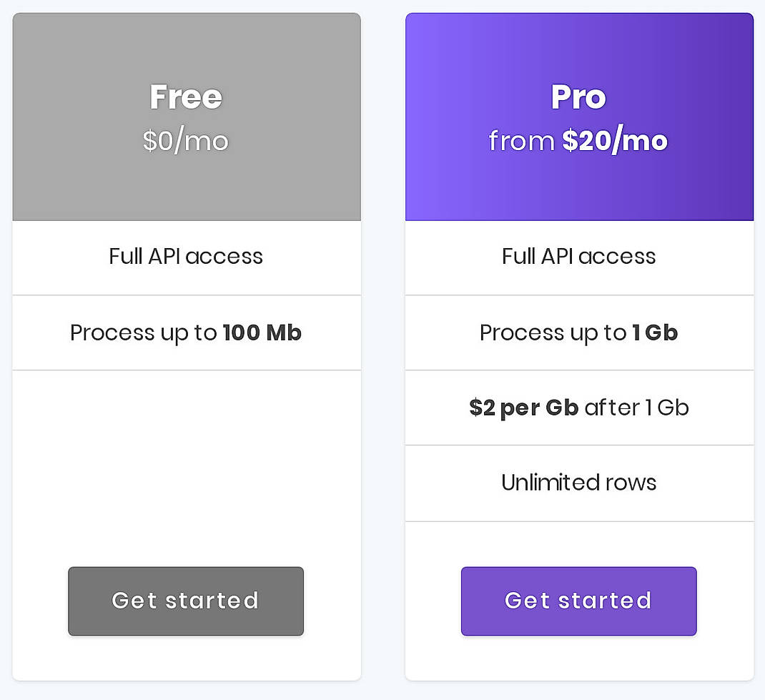Image resolution: width=765 pixels, height=700 pixels.
Task: Select the Pro plan header
Action: tap(578, 114)
